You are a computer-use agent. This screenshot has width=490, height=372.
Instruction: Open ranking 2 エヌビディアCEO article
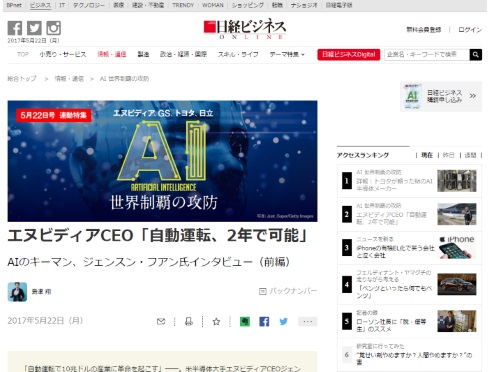point(391,218)
